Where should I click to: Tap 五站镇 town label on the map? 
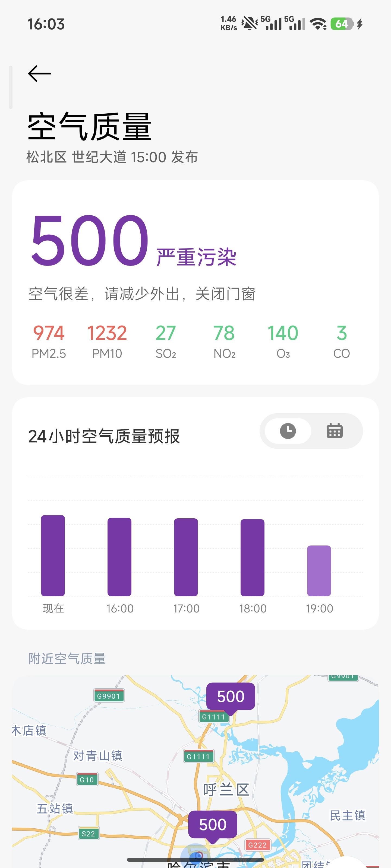coord(55,809)
